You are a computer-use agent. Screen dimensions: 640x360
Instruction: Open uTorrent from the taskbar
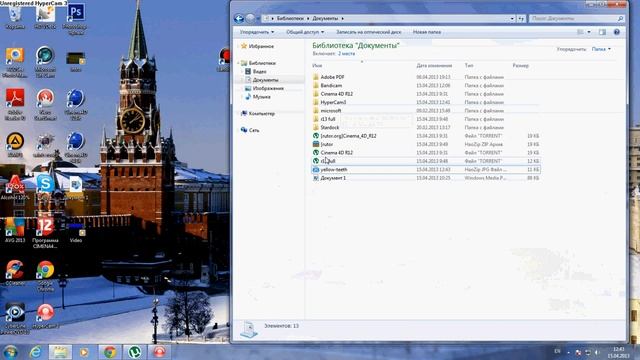click(x=134, y=352)
